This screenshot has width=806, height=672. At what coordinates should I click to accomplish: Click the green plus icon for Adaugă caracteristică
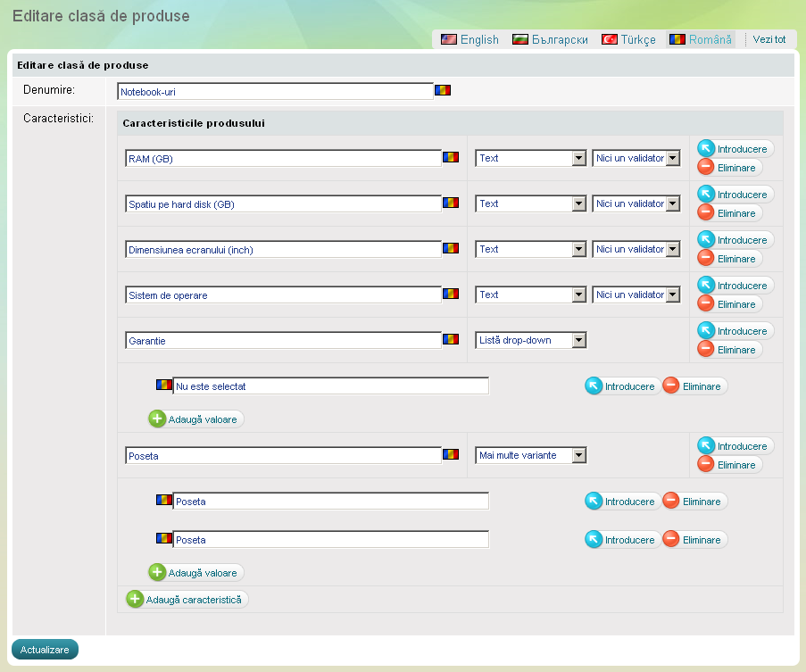[x=136, y=600]
